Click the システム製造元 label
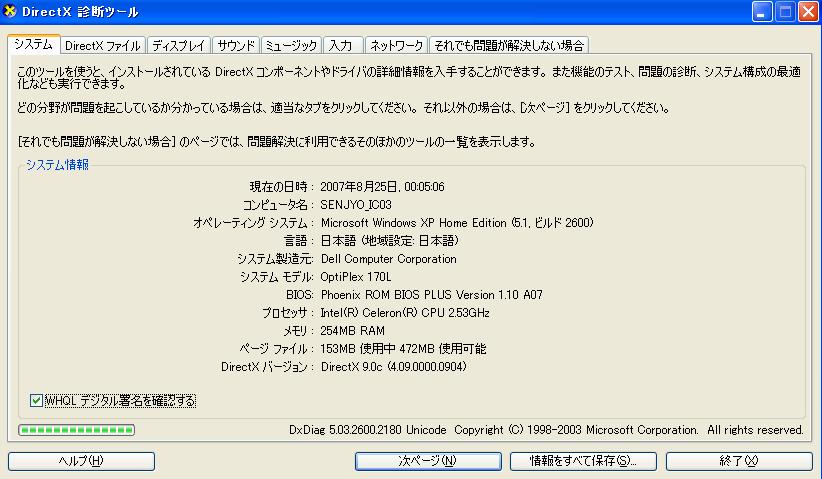Image resolution: width=822 pixels, height=479 pixels. 275,259
